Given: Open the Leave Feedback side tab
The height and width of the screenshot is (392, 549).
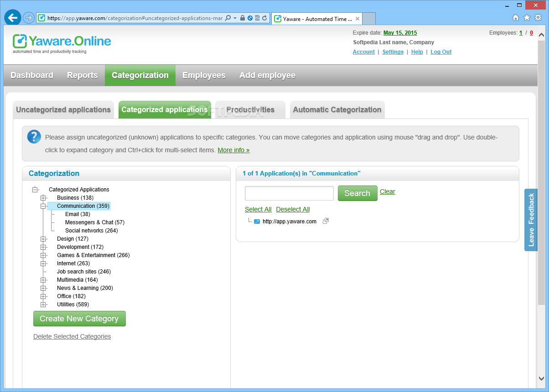Looking at the screenshot, I should [531, 220].
